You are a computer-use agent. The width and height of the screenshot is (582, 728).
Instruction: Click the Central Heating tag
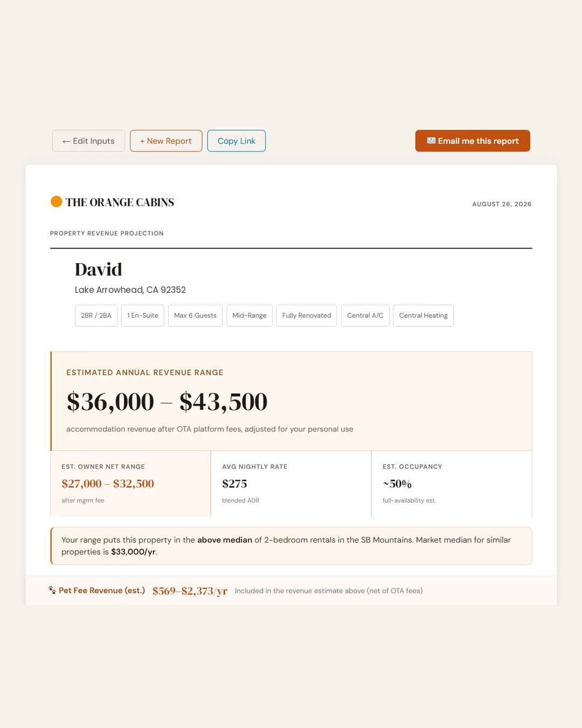[x=424, y=315]
